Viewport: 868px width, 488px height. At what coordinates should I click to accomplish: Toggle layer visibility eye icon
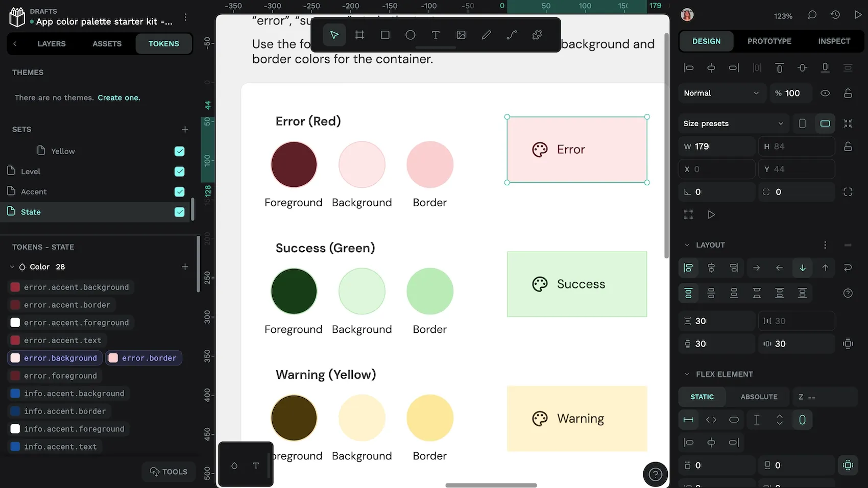click(825, 93)
